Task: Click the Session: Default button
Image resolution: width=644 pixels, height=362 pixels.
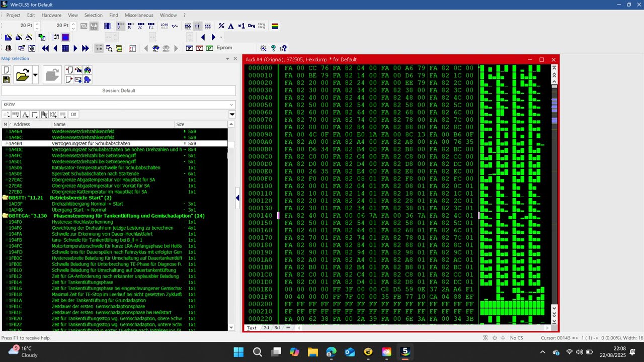Action: (x=119, y=90)
